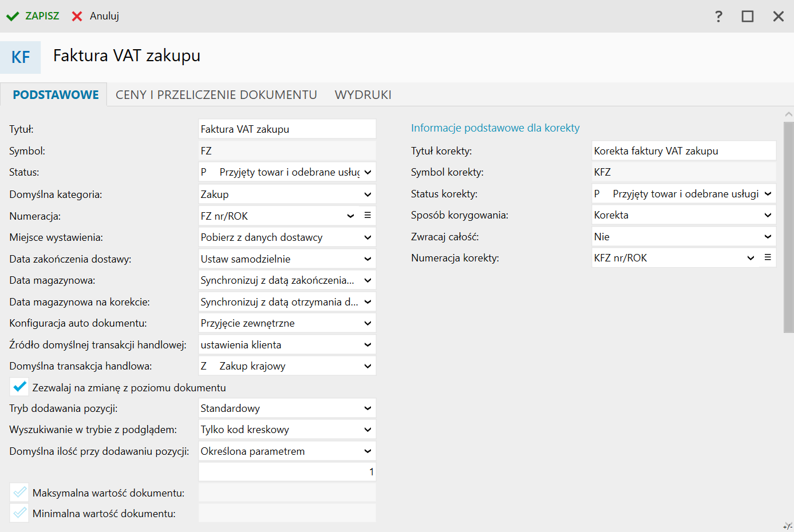Switch to CENY I PRZELICZENIE DOKUMENTU tab
This screenshot has height=532, width=794.
pyautogui.click(x=216, y=95)
